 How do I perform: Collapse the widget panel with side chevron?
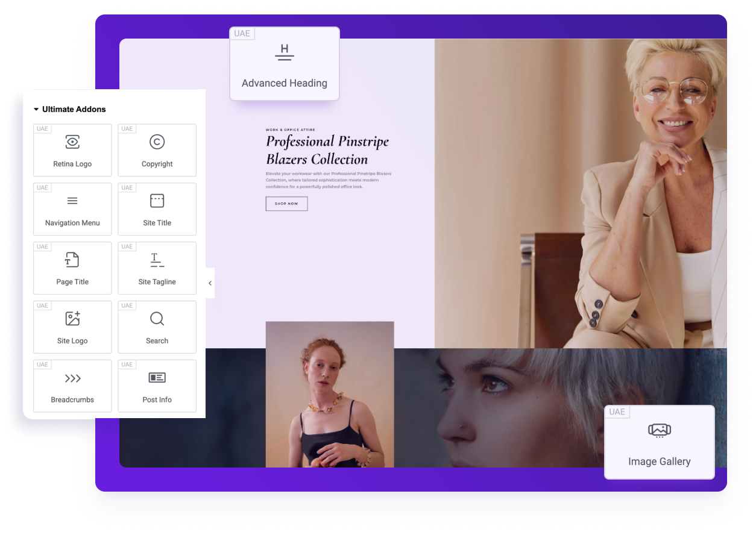click(210, 283)
